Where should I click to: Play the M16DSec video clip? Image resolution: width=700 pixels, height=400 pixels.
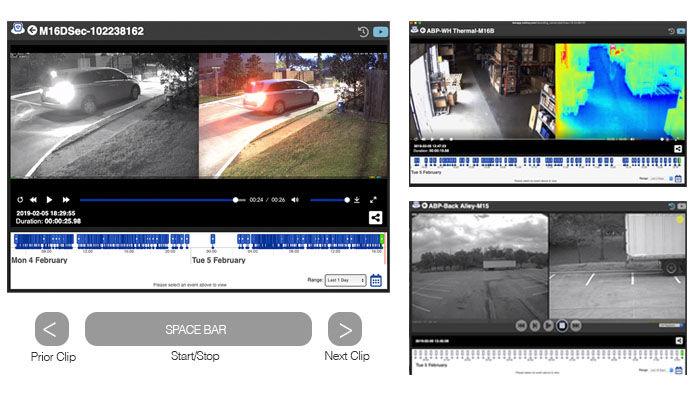coord(49,200)
